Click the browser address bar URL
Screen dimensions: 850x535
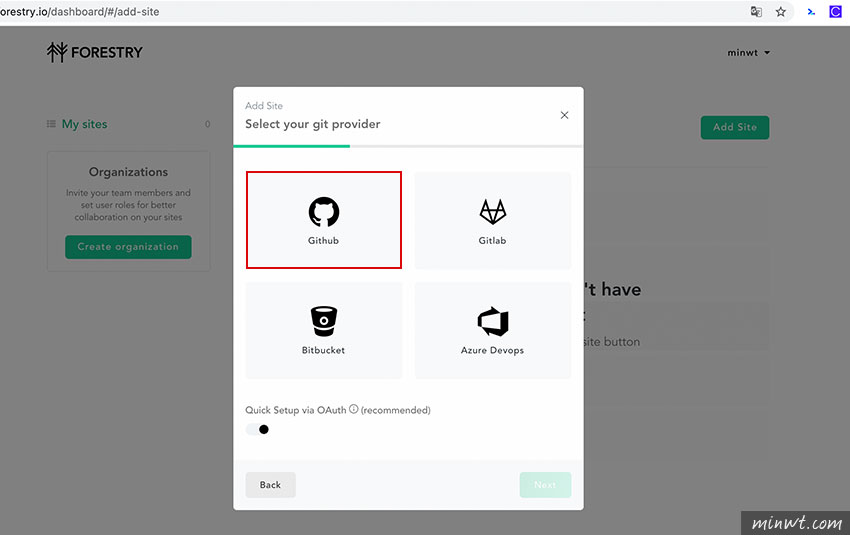click(80, 11)
